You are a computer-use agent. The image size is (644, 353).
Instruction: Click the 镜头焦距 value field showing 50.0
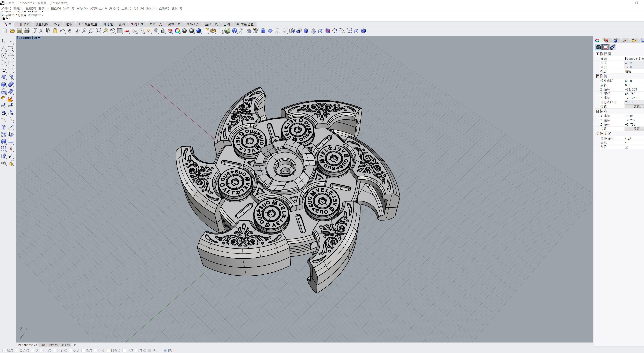[633, 81]
